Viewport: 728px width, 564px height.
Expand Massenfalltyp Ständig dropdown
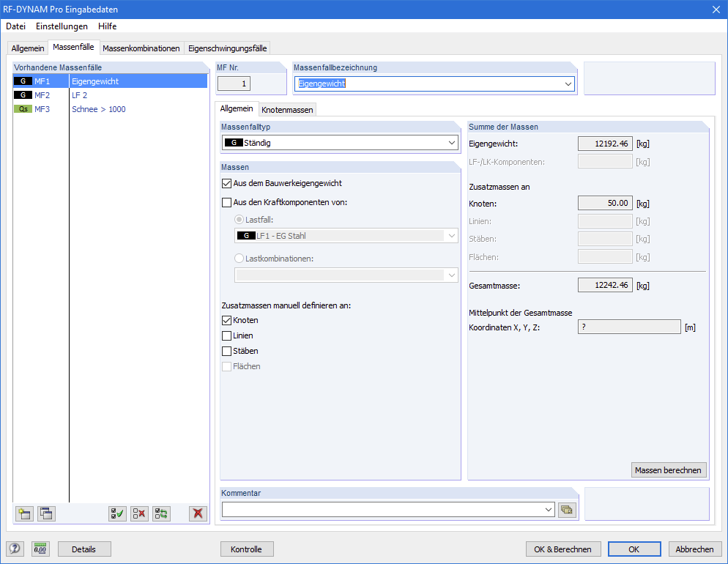point(452,143)
